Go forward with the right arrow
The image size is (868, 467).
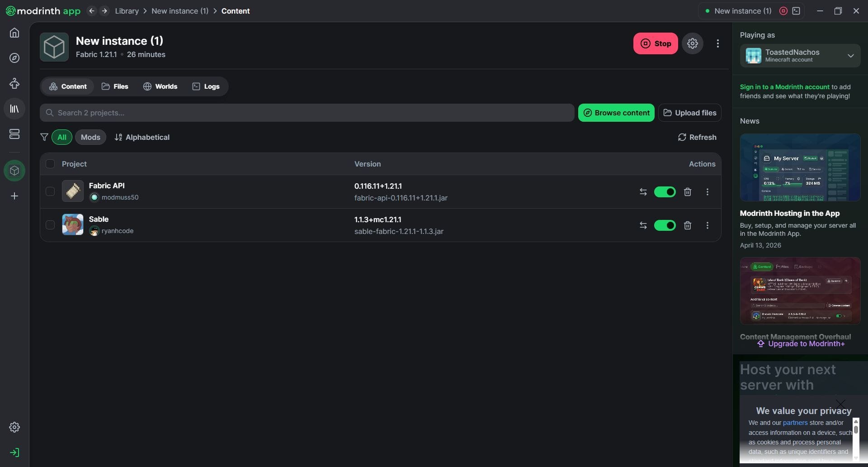click(x=104, y=11)
